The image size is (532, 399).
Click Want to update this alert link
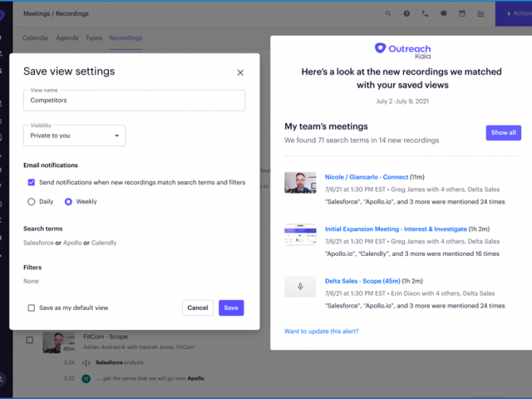pyautogui.click(x=322, y=332)
